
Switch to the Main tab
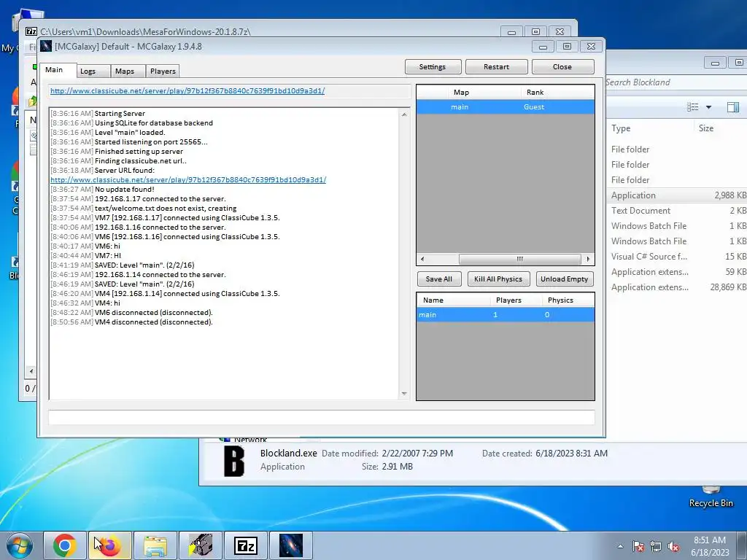tap(58, 70)
